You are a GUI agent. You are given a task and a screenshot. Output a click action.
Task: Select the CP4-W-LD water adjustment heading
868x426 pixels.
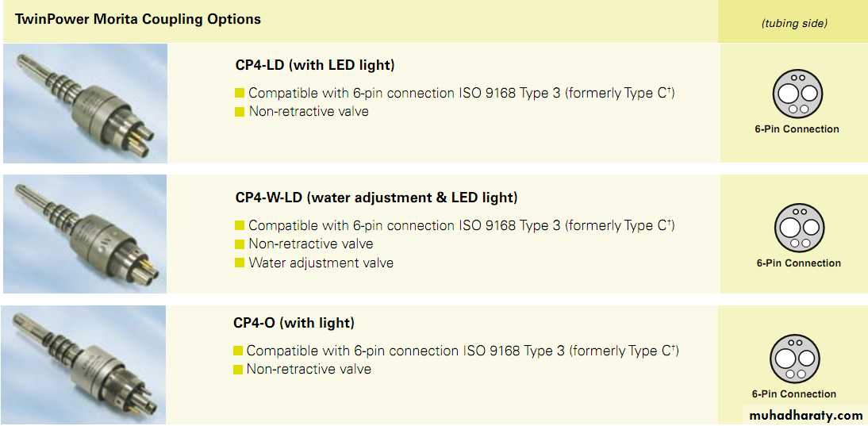[x=376, y=198]
